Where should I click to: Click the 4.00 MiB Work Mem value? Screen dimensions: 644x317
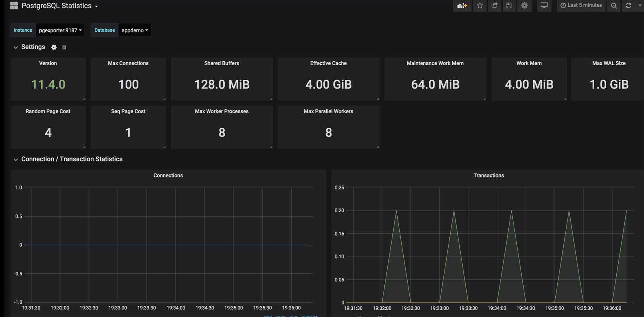point(529,85)
